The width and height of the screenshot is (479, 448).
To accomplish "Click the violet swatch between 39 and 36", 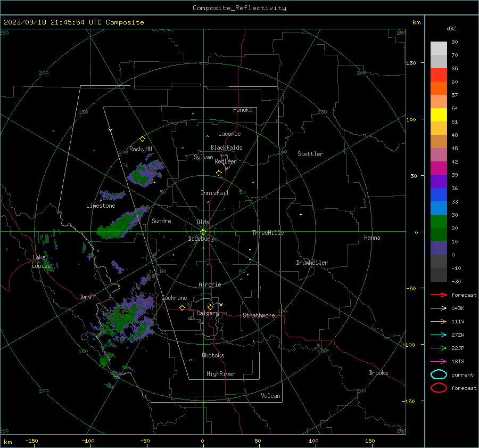I will (439, 182).
